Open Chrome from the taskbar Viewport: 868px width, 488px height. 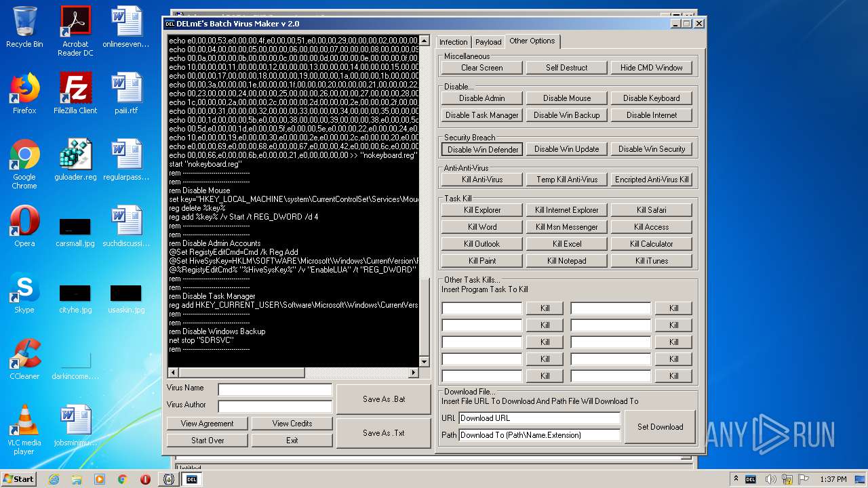pyautogui.click(x=122, y=479)
